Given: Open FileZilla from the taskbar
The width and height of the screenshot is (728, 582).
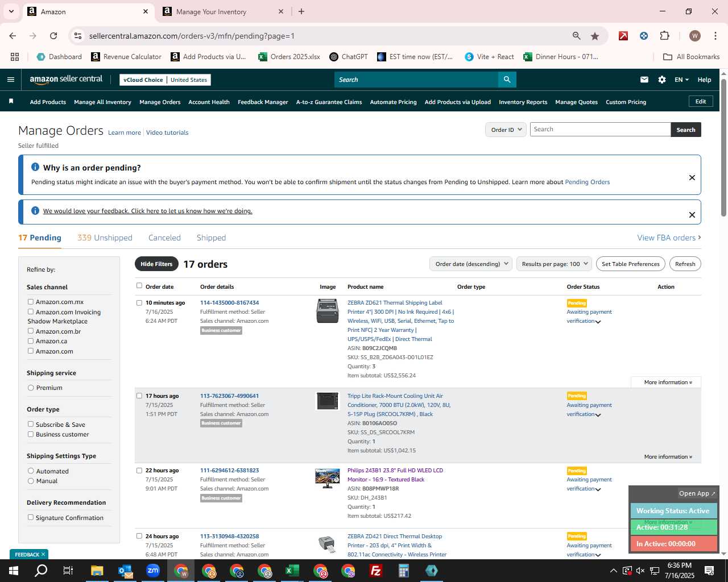Looking at the screenshot, I should tap(375, 571).
